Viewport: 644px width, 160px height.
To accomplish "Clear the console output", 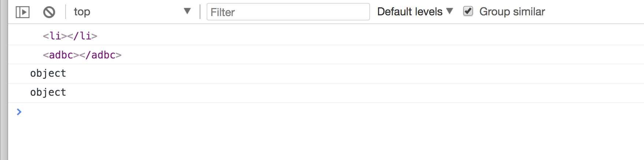I will click(x=49, y=12).
